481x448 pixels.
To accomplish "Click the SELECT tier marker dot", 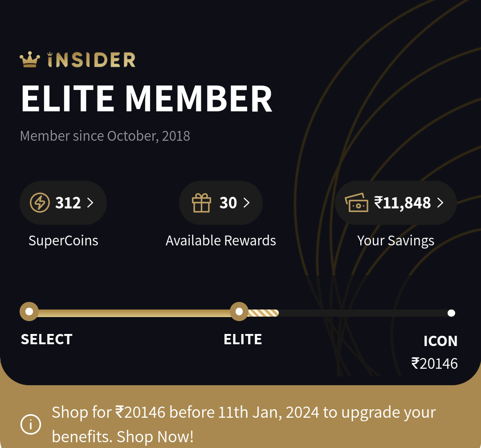I will [29, 312].
